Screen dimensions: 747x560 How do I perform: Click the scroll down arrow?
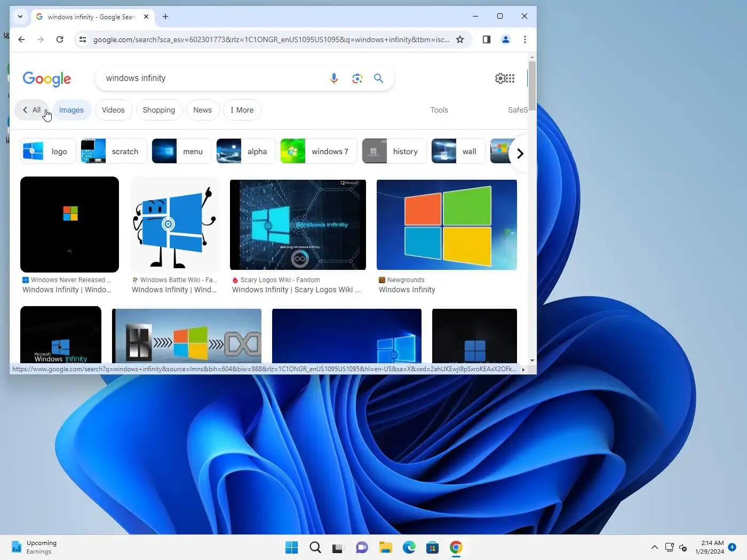click(532, 361)
